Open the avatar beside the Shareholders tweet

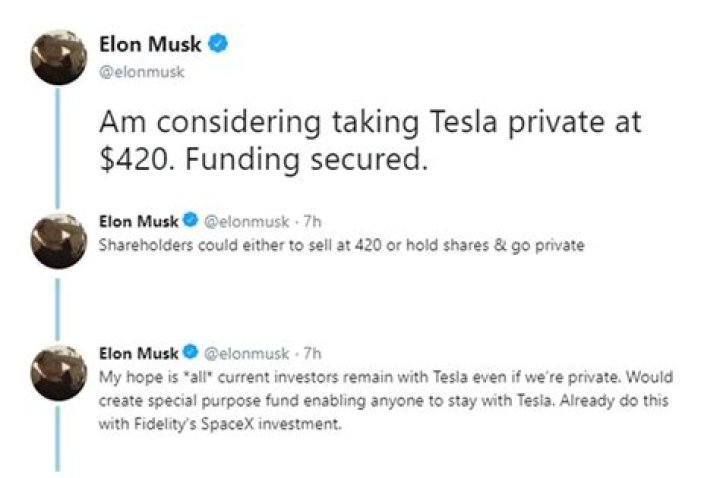point(60,240)
